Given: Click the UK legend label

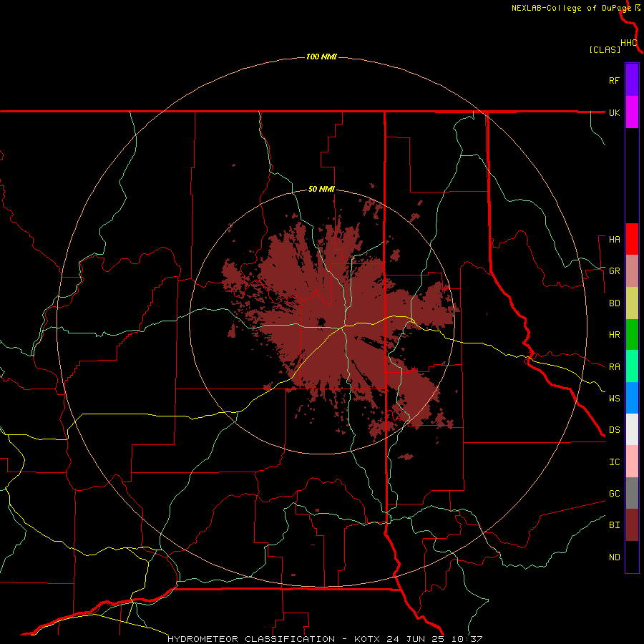Looking at the screenshot, I should click(x=614, y=112).
